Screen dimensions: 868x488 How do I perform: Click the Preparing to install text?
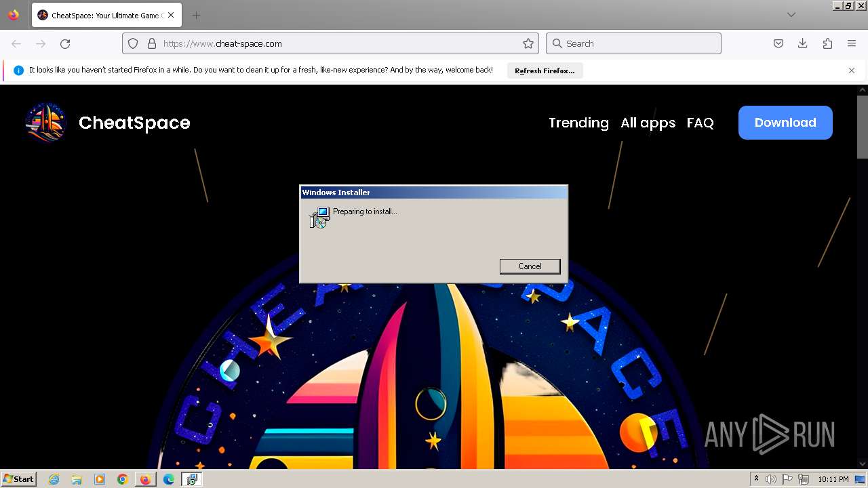(365, 211)
